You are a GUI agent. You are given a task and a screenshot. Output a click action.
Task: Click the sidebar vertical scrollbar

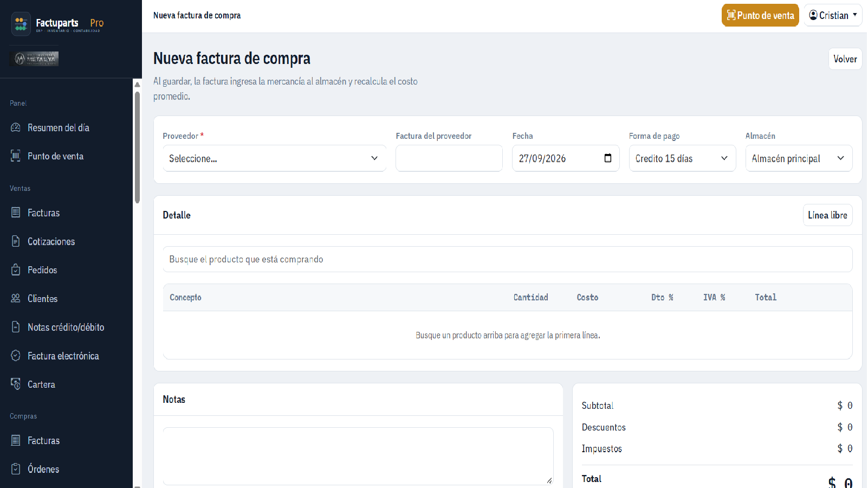coord(137,146)
